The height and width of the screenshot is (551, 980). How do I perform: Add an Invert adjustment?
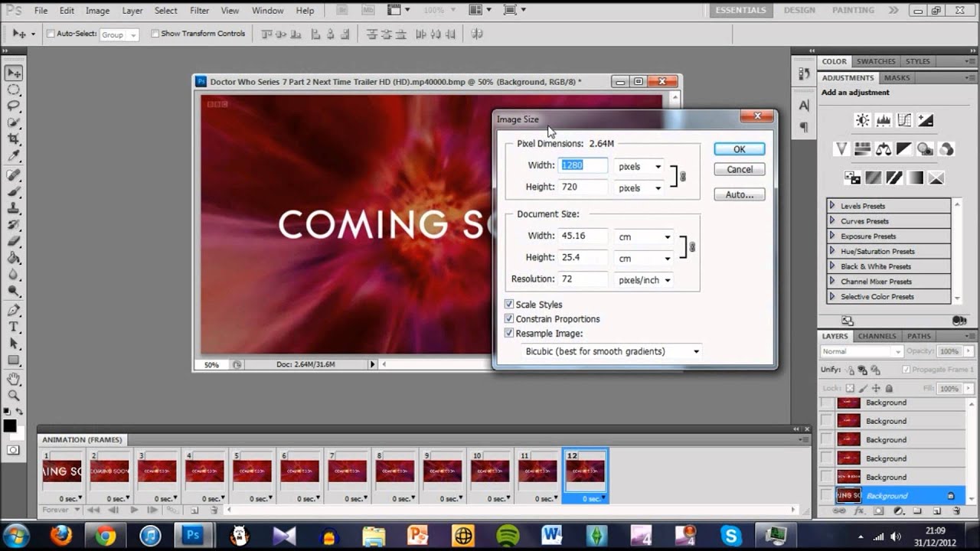point(852,178)
